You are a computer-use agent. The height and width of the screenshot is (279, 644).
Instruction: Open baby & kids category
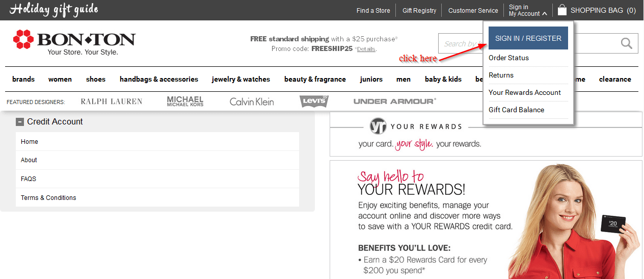tap(443, 79)
